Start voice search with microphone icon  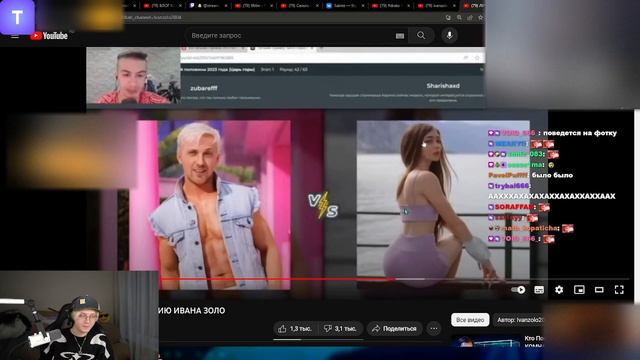pos(449,36)
